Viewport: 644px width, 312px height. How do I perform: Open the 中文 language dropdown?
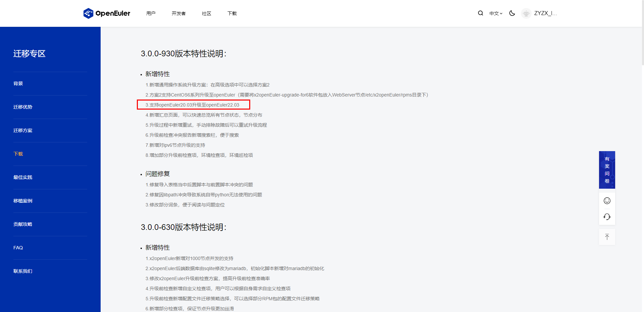point(495,13)
